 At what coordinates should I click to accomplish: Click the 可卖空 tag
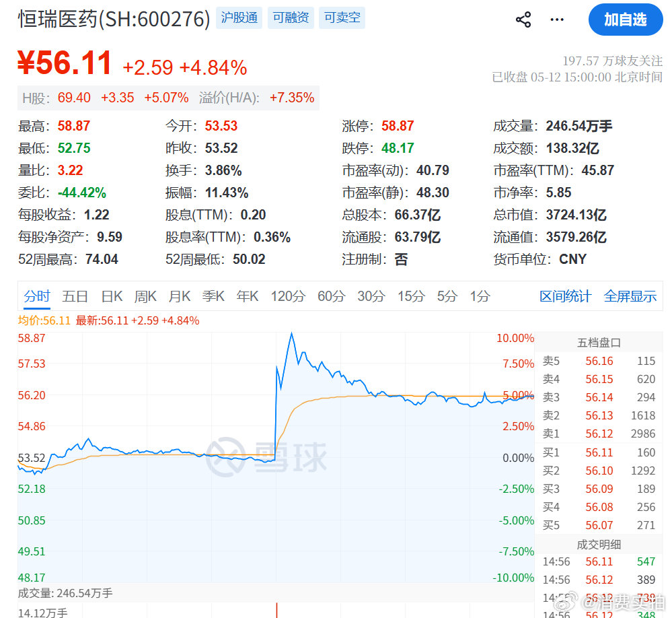point(342,18)
